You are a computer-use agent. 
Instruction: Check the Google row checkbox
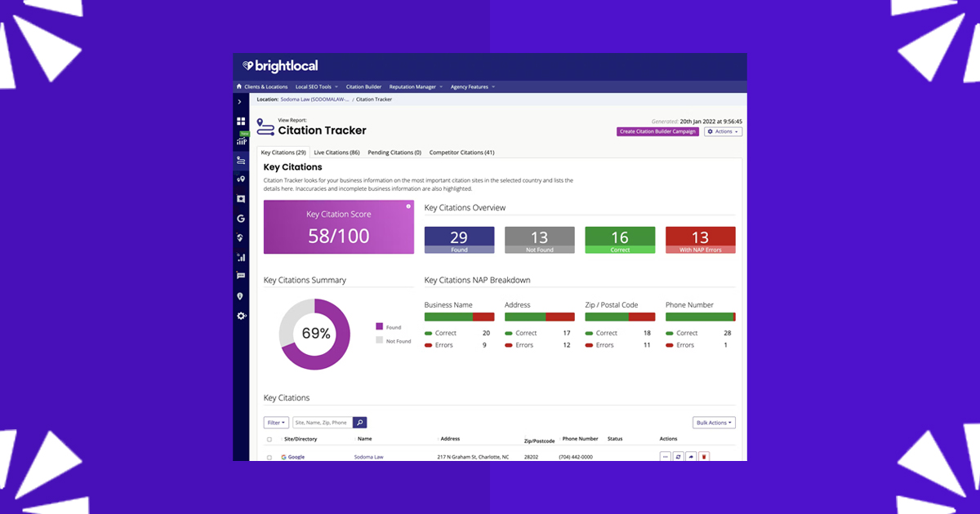coord(269,457)
